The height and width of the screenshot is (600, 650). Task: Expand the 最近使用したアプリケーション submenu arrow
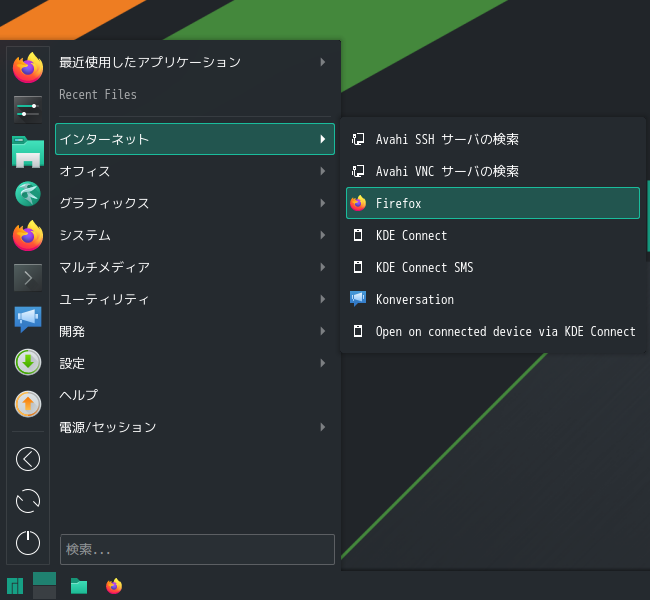pos(323,62)
